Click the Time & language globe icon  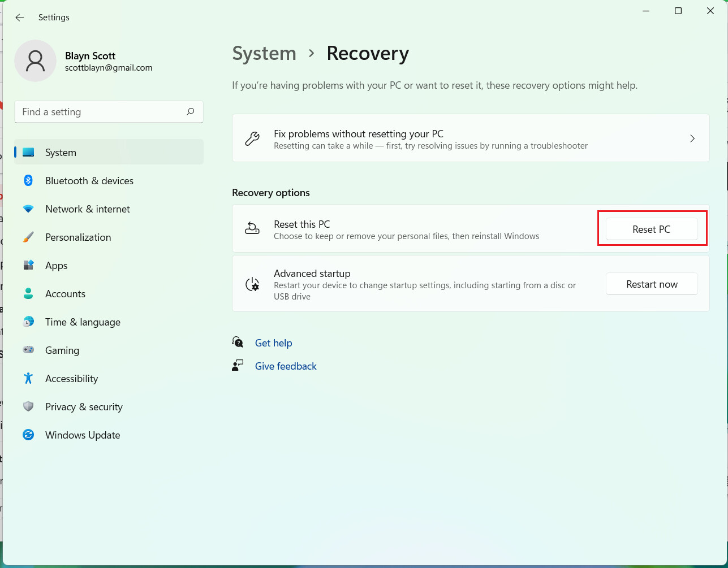[x=28, y=322]
